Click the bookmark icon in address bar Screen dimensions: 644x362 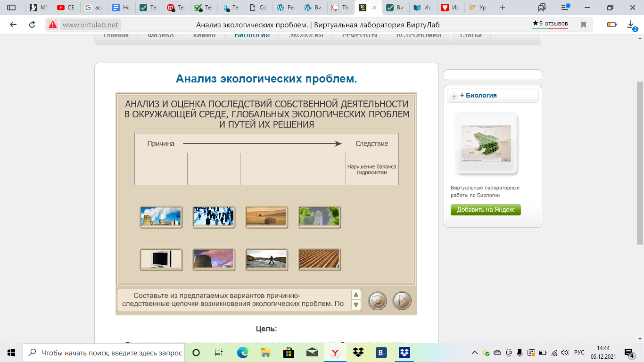point(584,25)
